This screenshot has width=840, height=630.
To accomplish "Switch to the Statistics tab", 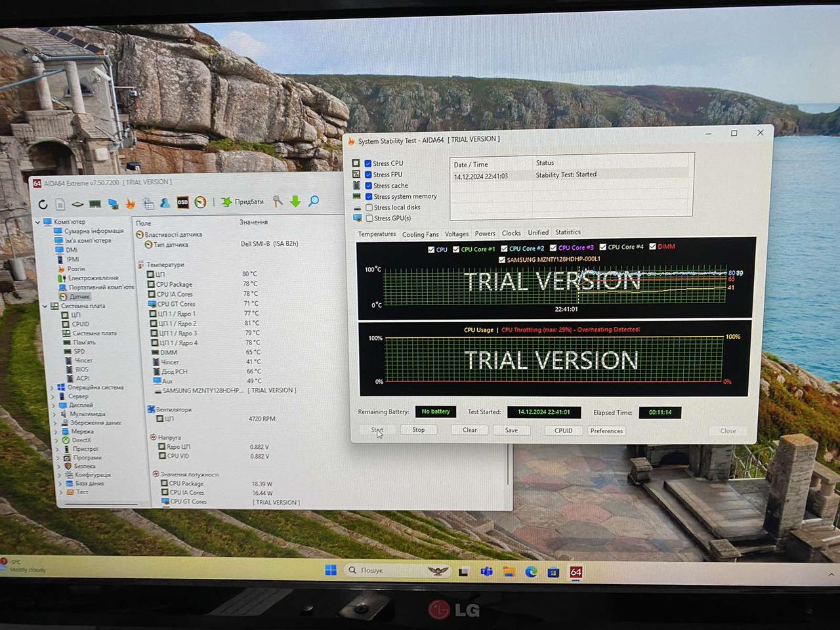I will tap(568, 232).
